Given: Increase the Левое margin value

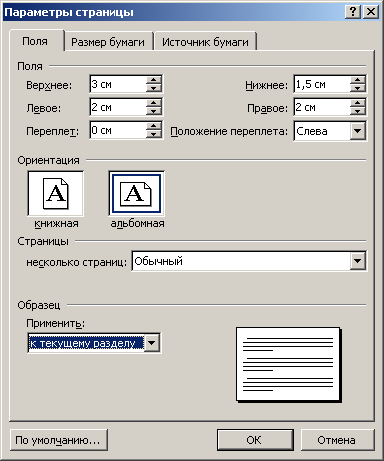Looking at the screenshot, I should [x=154, y=103].
